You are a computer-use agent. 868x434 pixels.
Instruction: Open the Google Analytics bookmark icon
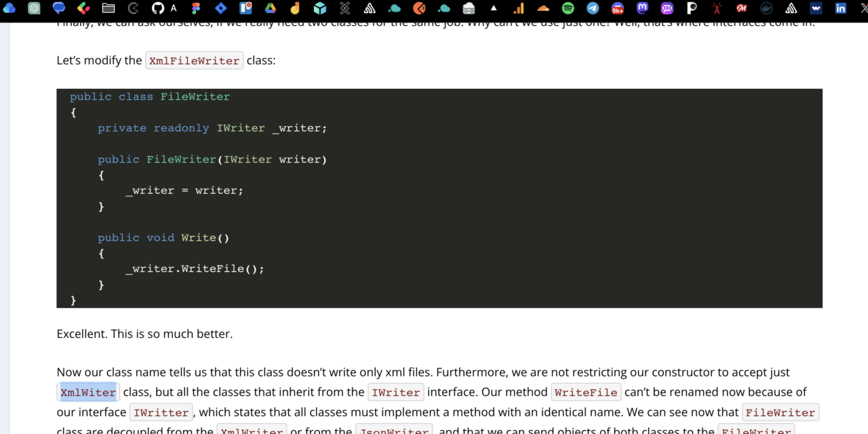point(519,8)
